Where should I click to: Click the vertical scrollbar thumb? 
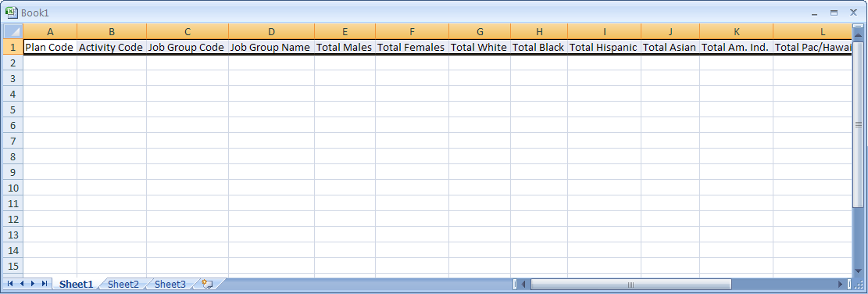coord(858,124)
